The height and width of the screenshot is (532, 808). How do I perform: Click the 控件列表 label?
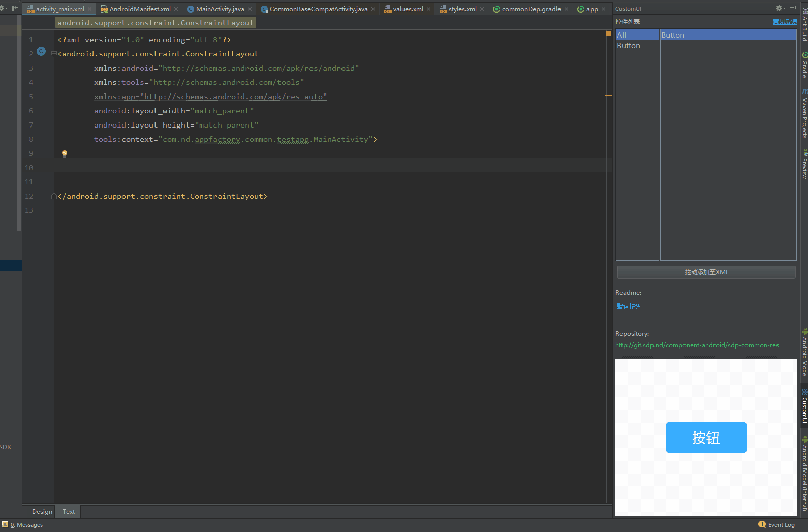tap(628, 22)
